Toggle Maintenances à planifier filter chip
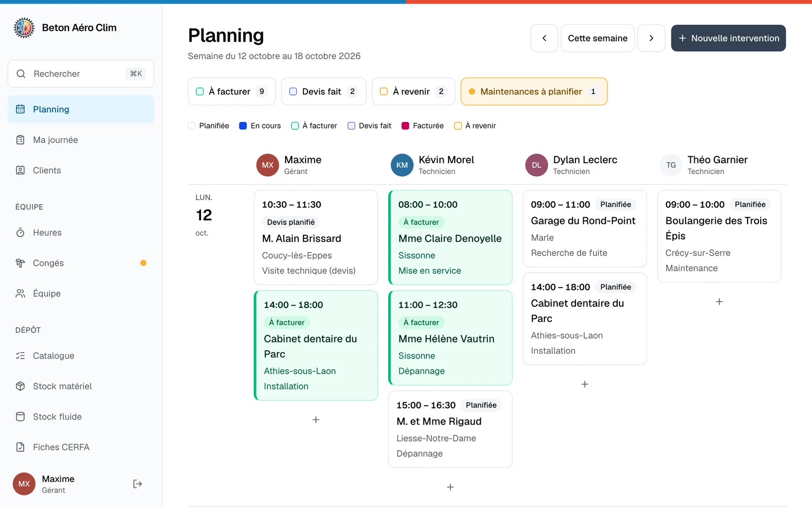This screenshot has height=508, width=812. pyautogui.click(x=534, y=91)
